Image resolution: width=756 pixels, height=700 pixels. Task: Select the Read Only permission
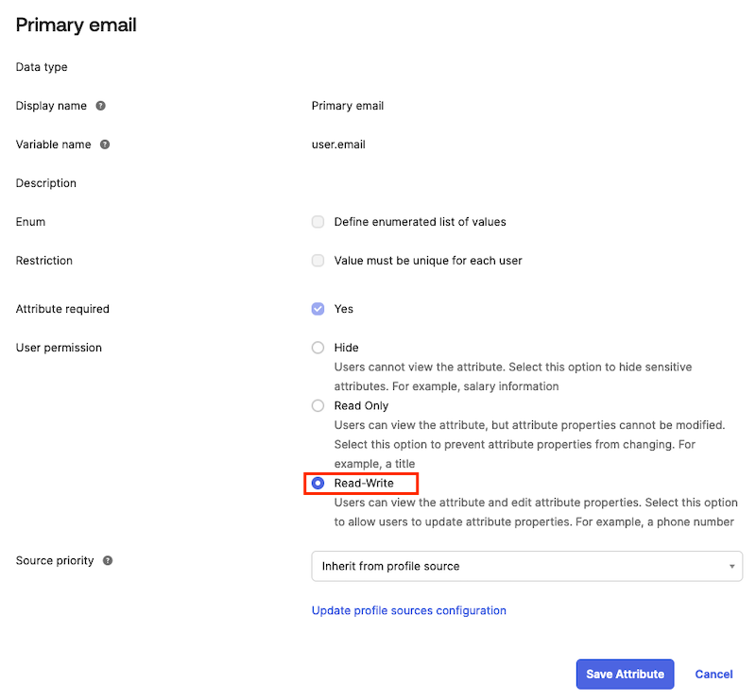coord(318,405)
